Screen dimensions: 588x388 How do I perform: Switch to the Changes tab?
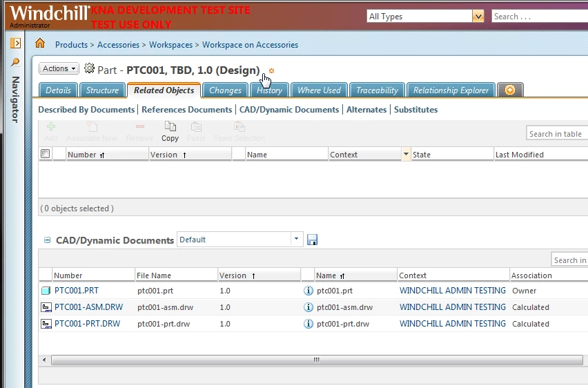226,90
